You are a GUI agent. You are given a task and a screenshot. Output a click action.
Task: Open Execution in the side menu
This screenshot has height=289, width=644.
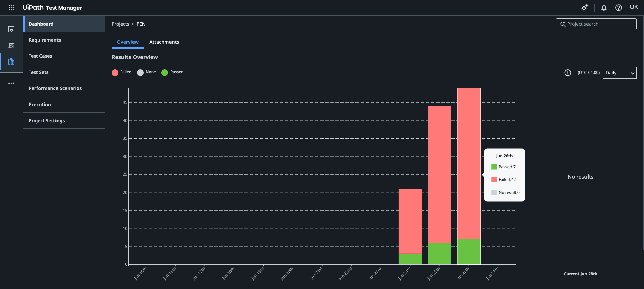click(x=64, y=105)
